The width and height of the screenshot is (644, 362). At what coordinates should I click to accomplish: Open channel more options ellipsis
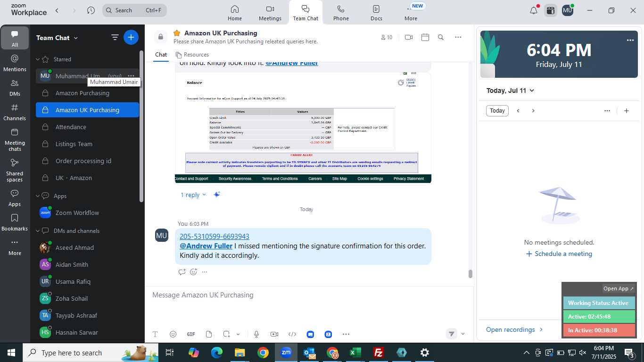[458, 37]
